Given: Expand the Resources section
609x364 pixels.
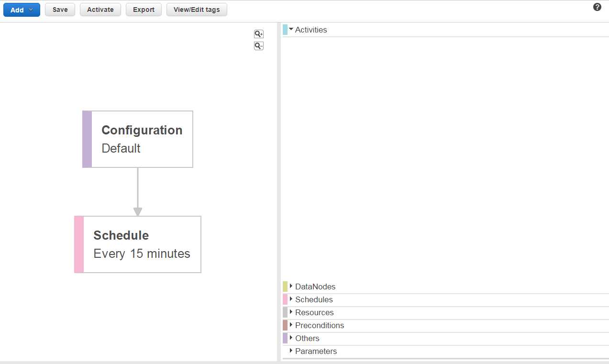Looking at the screenshot, I should 314,312.
